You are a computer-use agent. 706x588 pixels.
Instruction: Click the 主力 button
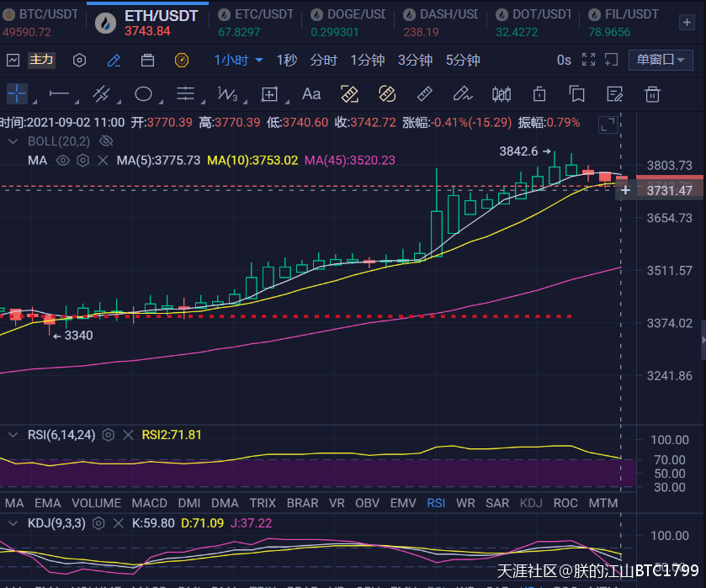point(40,60)
